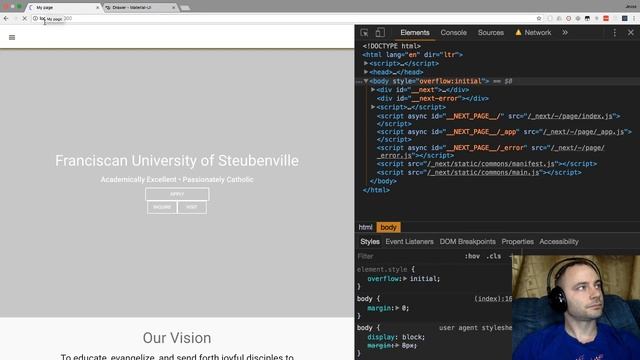Image resolution: width=640 pixels, height=360 pixels.
Task: Select the <!DOCTYPE html> line
Action: (x=391, y=46)
